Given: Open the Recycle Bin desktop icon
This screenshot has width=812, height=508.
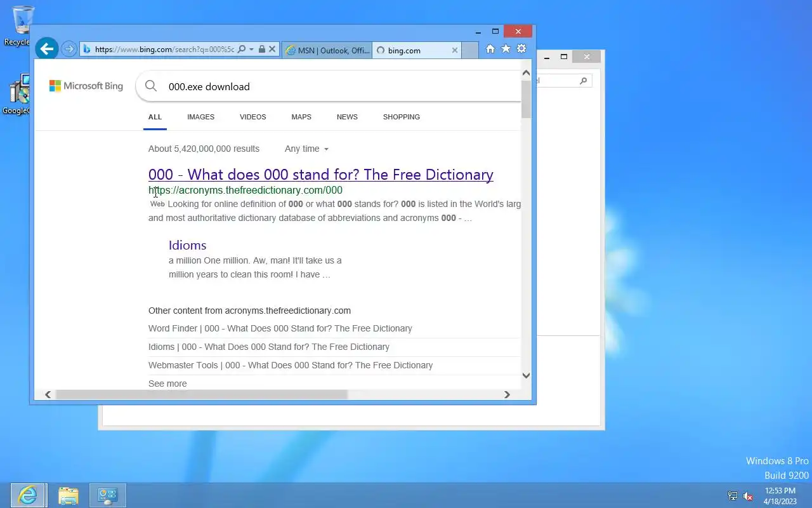Looking at the screenshot, I should coord(20,25).
